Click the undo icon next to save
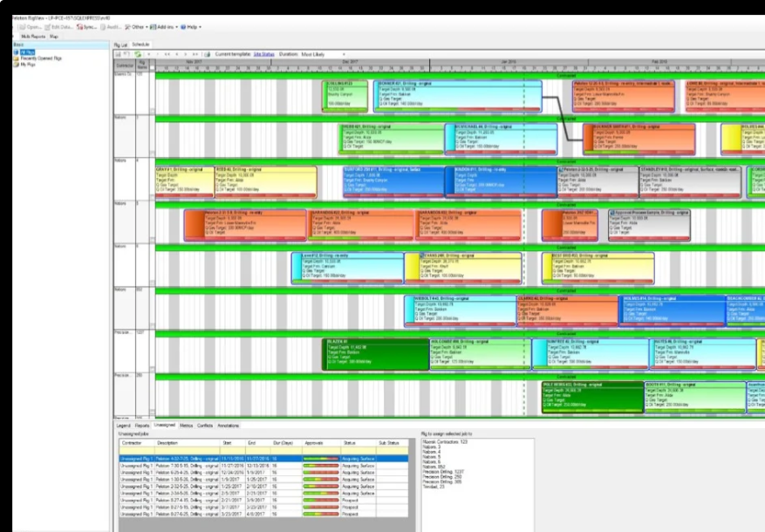Image resolution: width=765 pixels, height=532 pixels. [126, 54]
